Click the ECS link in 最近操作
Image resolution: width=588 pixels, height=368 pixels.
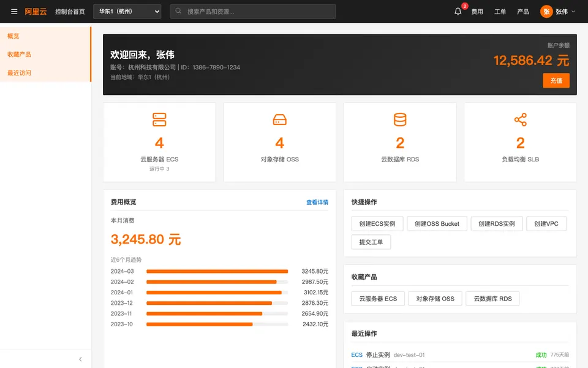pos(357,355)
